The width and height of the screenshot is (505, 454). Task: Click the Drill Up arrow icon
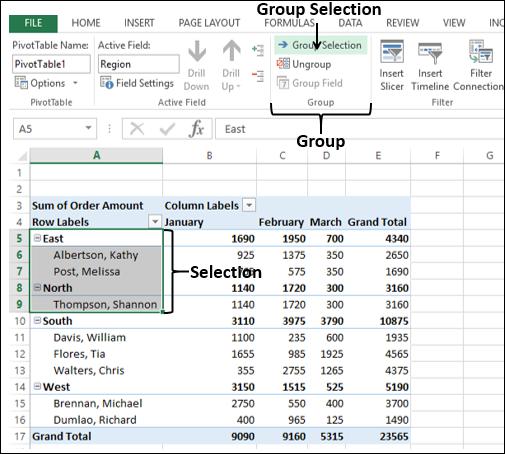[x=232, y=51]
